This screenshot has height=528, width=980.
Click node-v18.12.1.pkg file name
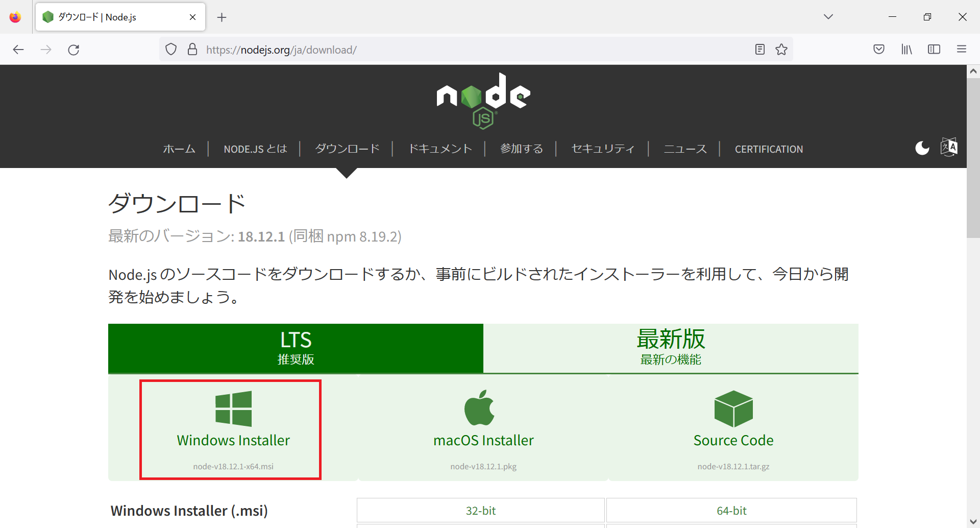click(x=483, y=466)
